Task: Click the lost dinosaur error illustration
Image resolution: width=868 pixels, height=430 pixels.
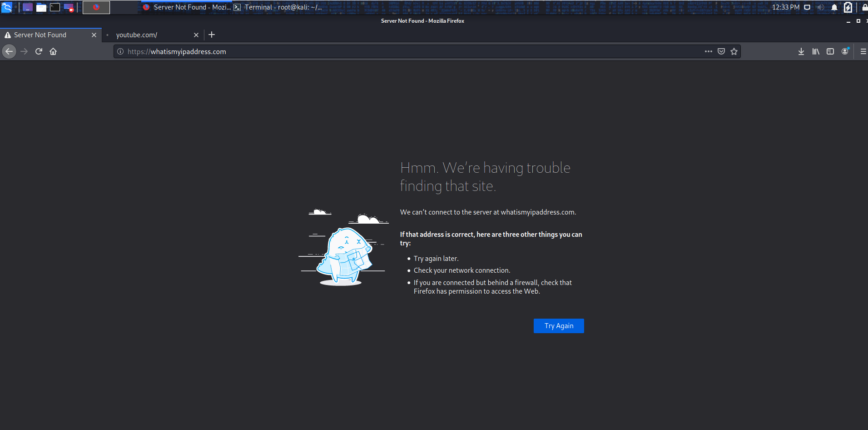Action: [343, 247]
